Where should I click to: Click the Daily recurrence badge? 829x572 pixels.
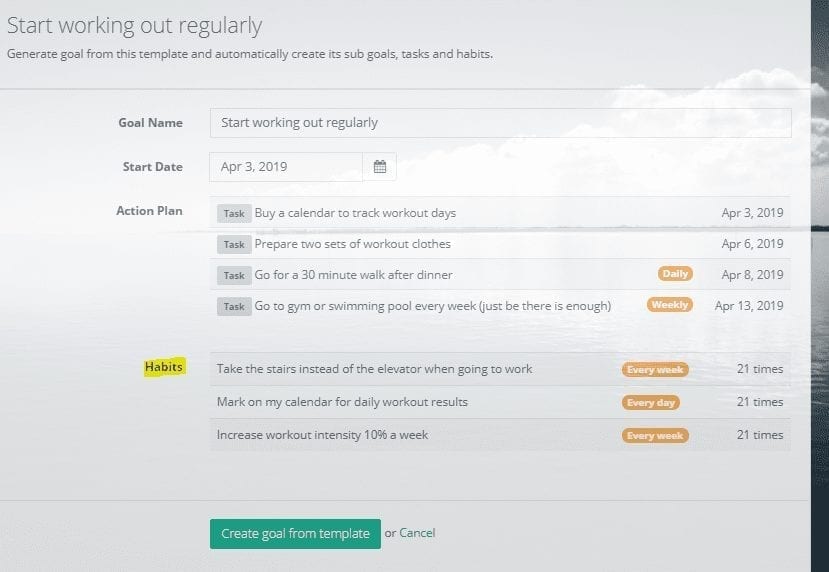pos(675,274)
